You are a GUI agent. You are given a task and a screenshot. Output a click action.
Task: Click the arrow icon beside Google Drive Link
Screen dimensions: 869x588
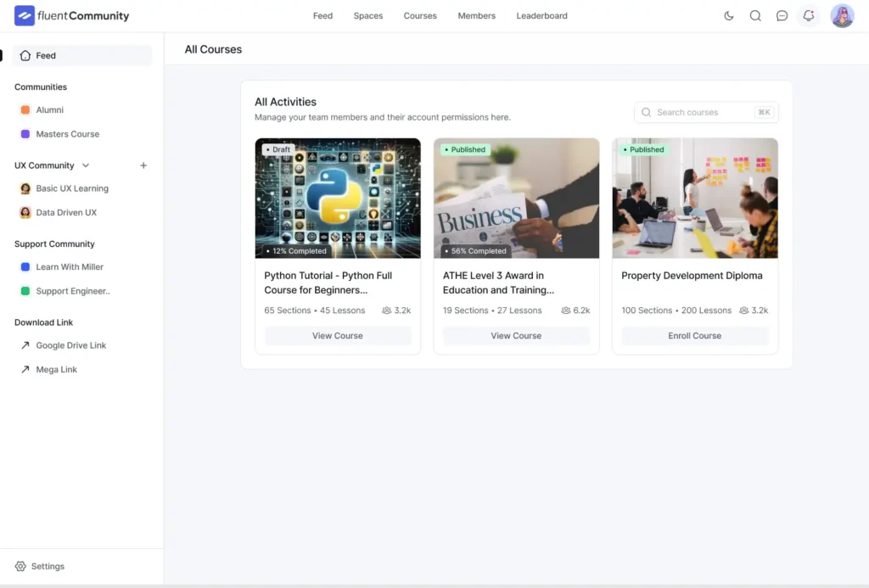[x=25, y=345]
